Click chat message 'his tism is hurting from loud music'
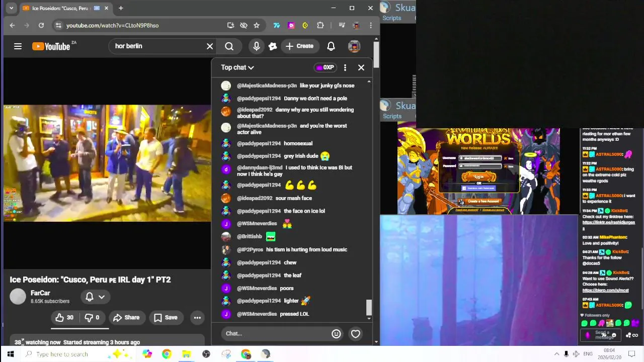The width and height of the screenshot is (644, 362). (306, 249)
